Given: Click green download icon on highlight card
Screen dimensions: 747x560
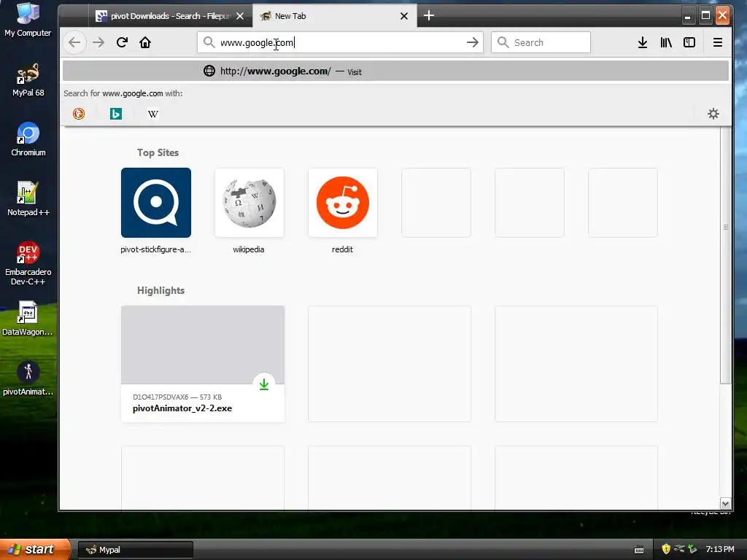Looking at the screenshot, I should coord(264,384).
